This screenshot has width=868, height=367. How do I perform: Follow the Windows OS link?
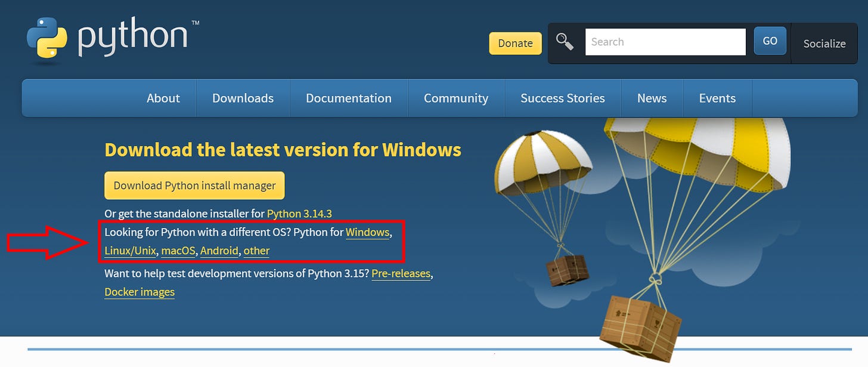tap(367, 232)
